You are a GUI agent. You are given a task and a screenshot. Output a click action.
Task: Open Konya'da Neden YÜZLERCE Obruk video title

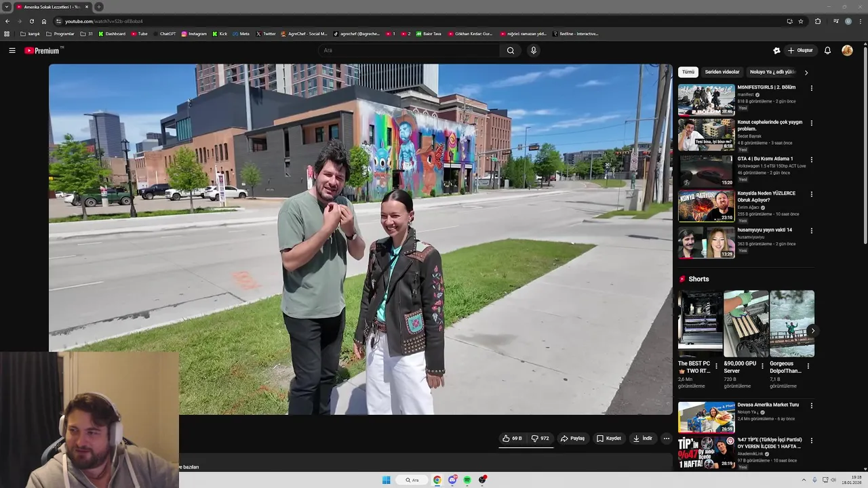[x=766, y=197]
